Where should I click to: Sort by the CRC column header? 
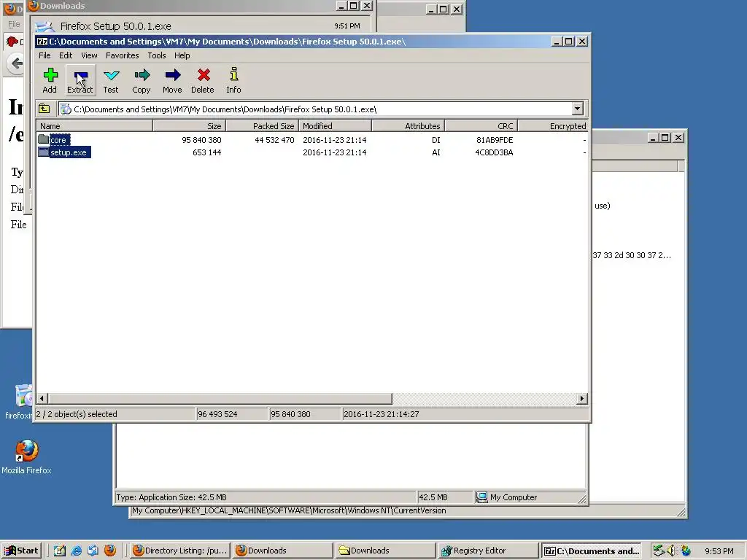(x=481, y=125)
